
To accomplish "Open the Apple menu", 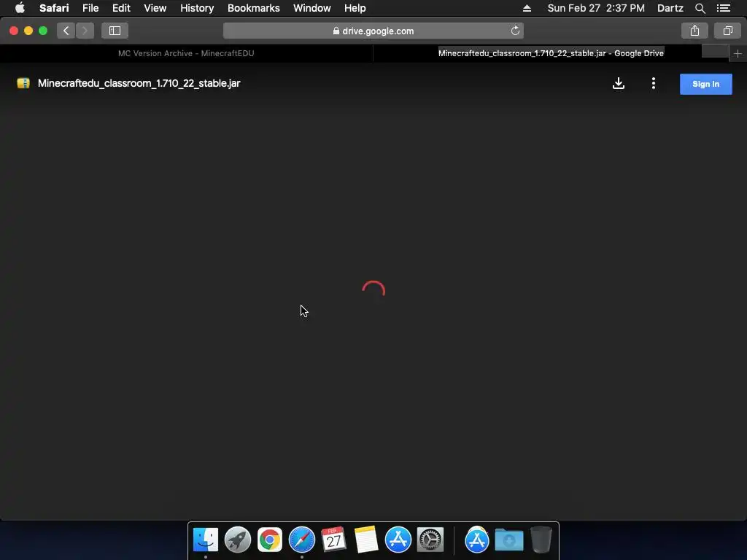I will (x=20, y=8).
